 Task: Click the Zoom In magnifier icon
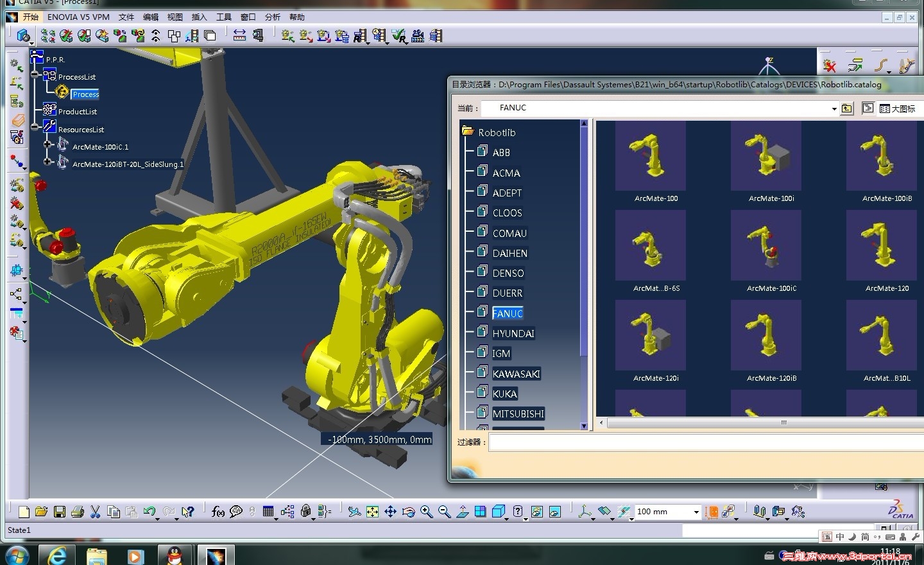tap(426, 512)
